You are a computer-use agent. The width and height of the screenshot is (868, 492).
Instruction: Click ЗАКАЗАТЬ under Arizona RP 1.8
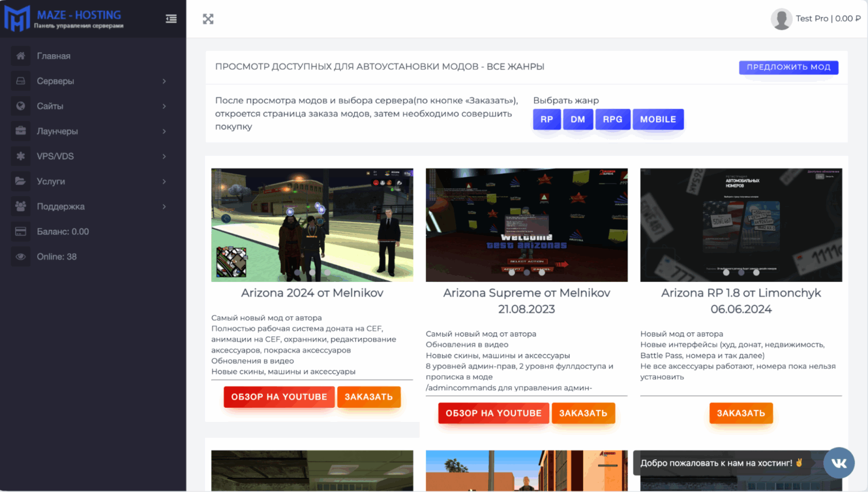[x=741, y=413]
